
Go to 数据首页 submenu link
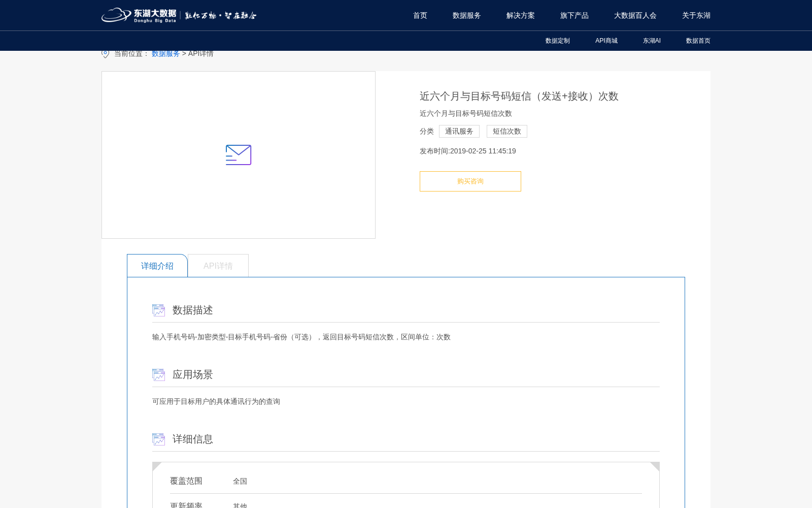point(698,41)
